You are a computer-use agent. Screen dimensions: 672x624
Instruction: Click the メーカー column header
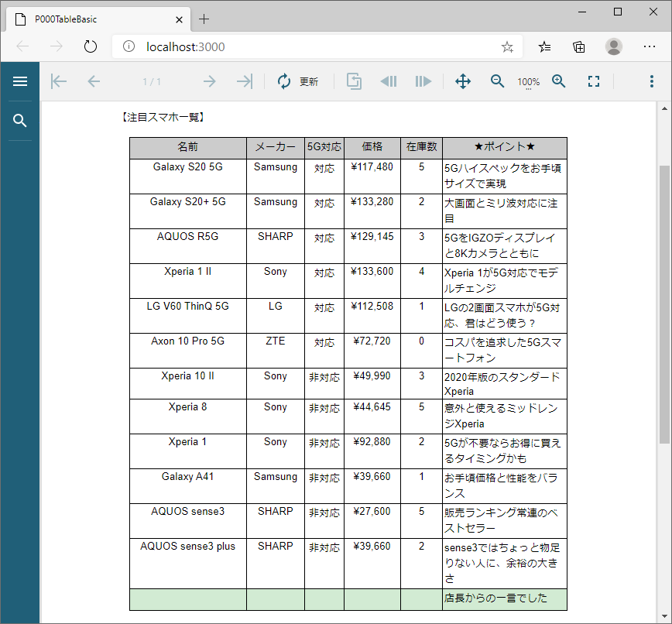[275, 148]
